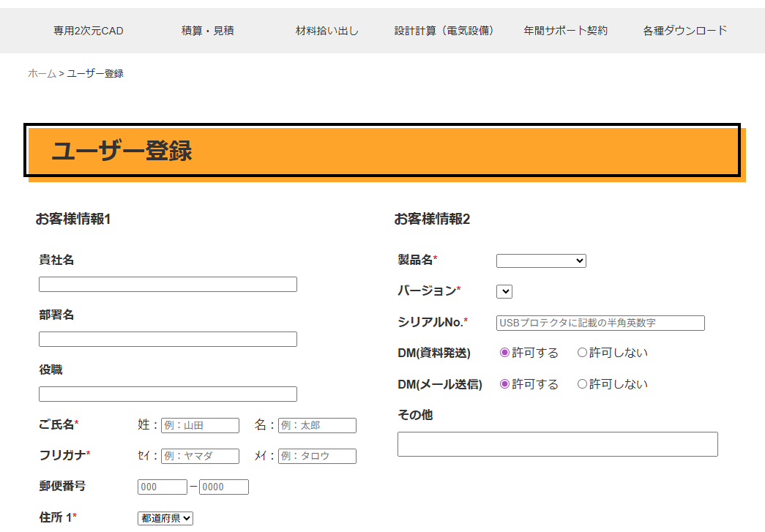
Task: Open 各種ダウンロード navigation item
Action: tap(685, 31)
